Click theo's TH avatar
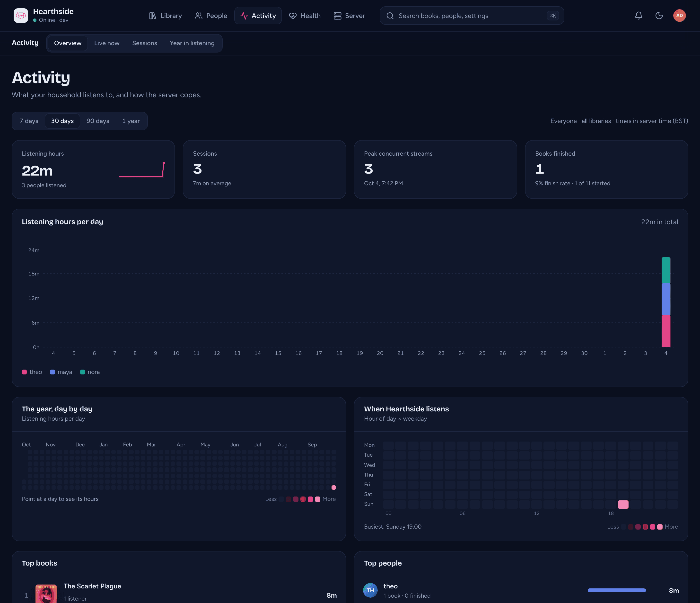 (x=370, y=590)
